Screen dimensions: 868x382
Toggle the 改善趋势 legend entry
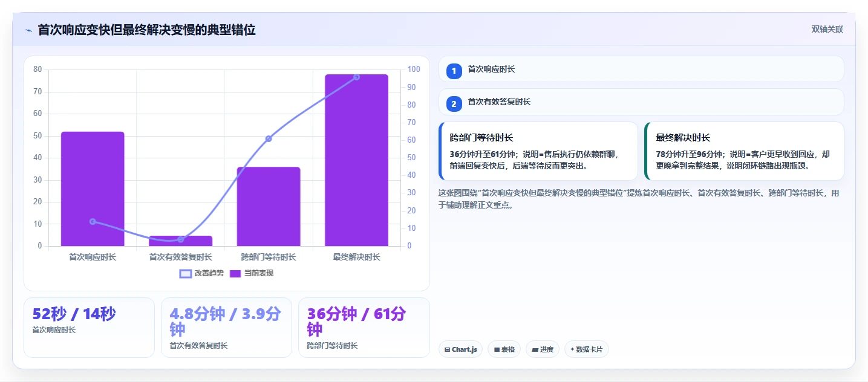point(201,273)
